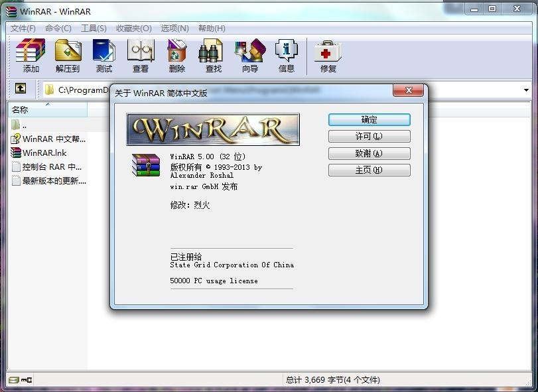Close the 关于 WinRAR dialog
The height and width of the screenshot is (392, 538).
(x=408, y=90)
